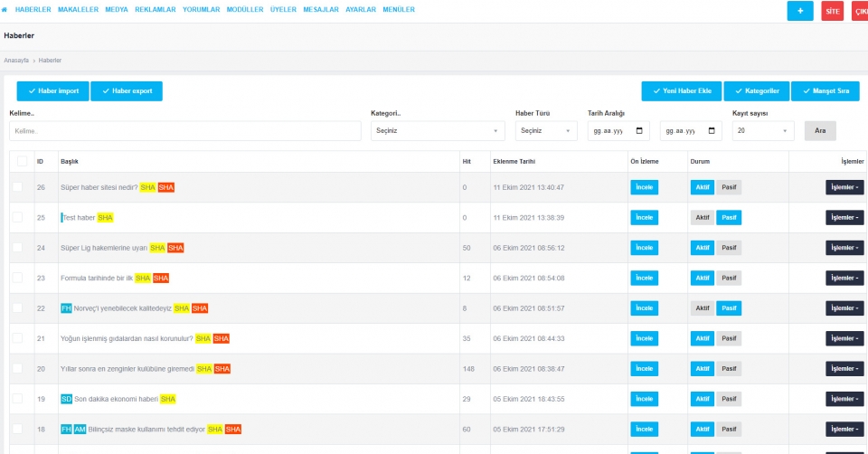Tick the select-all checkbox in table header
868x454 pixels.
coord(20,161)
